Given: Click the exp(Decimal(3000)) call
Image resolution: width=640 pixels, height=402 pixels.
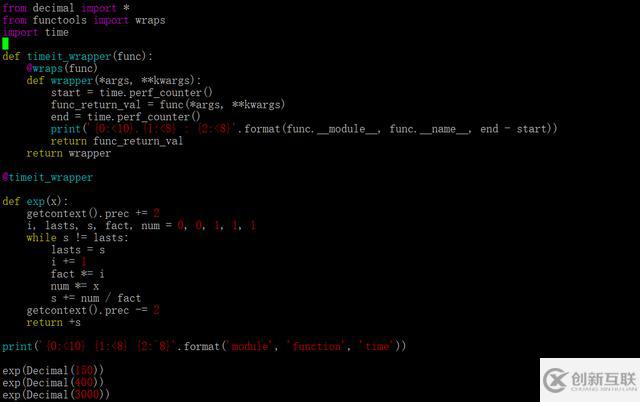Looking at the screenshot, I should [56, 395].
